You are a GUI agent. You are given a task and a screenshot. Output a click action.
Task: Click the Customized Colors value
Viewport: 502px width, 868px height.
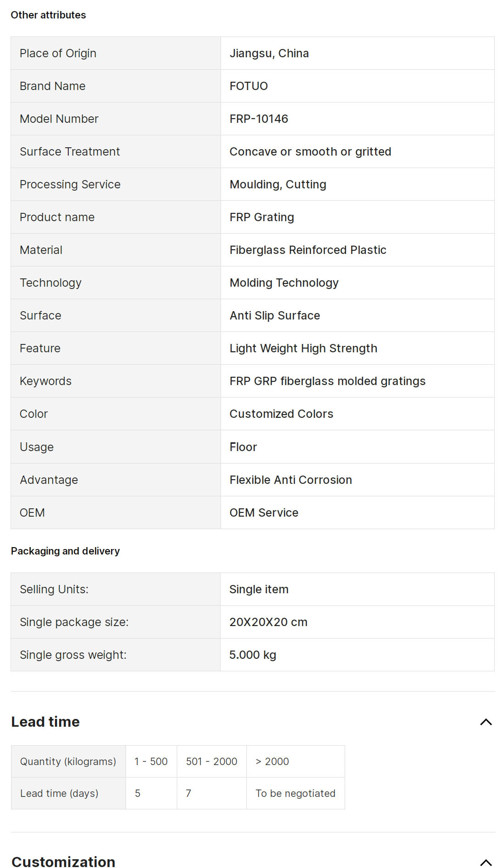coord(281,414)
